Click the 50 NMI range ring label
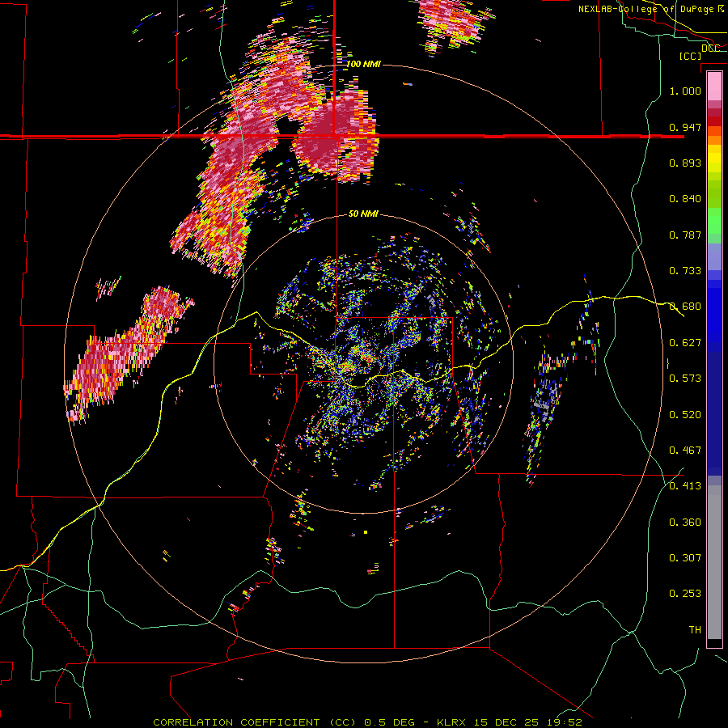Viewport: 728px width, 728px height. coord(363,214)
